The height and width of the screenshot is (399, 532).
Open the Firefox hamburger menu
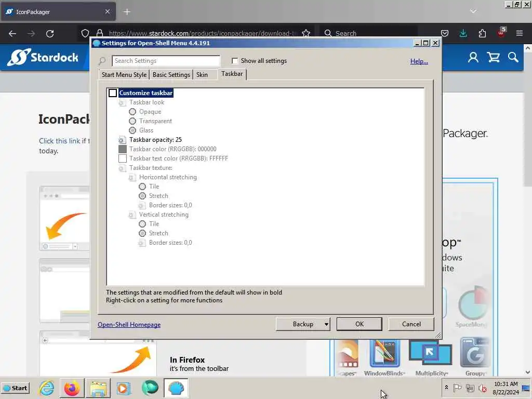(x=520, y=33)
